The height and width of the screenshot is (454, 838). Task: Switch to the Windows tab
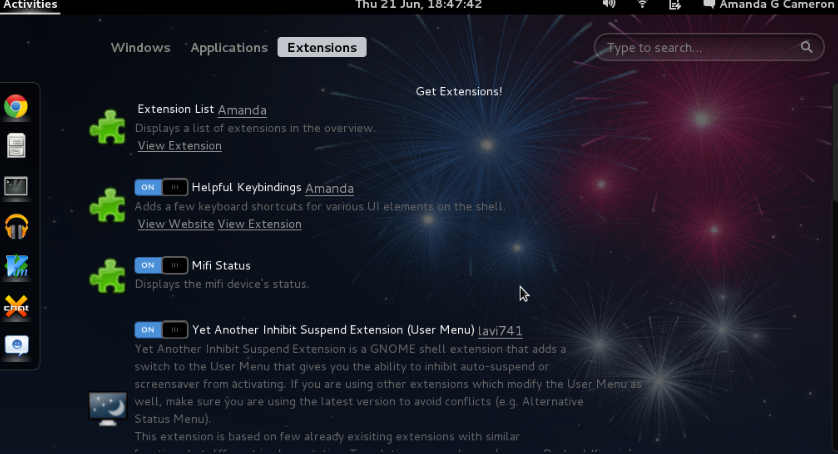141,48
